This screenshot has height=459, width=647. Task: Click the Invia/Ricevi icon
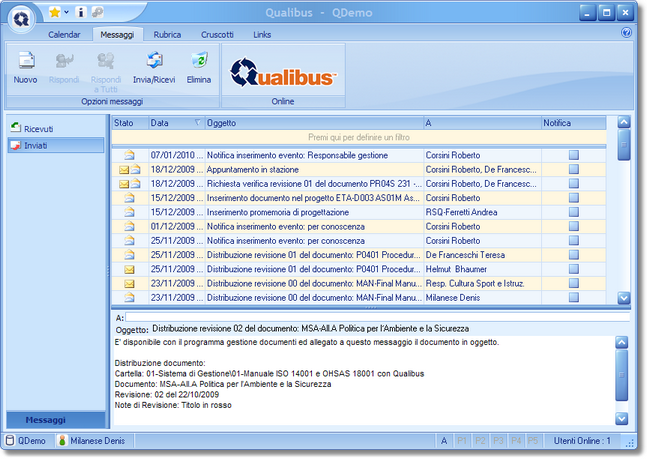click(x=154, y=62)
